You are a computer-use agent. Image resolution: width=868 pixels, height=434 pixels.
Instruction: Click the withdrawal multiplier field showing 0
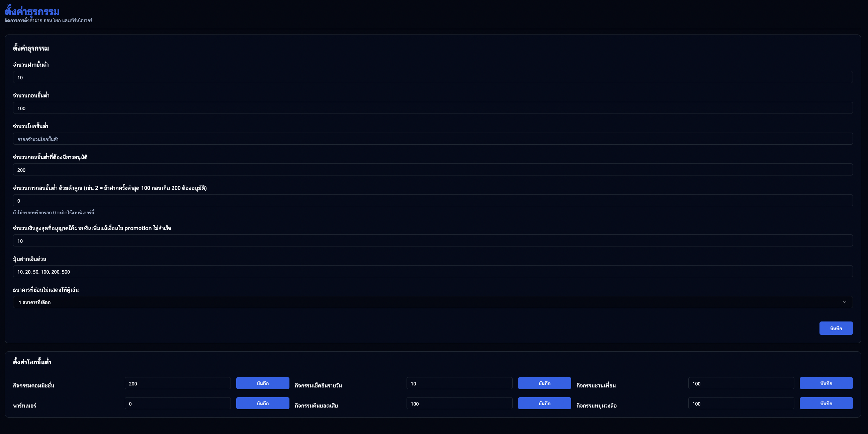[x=433, y=200]
